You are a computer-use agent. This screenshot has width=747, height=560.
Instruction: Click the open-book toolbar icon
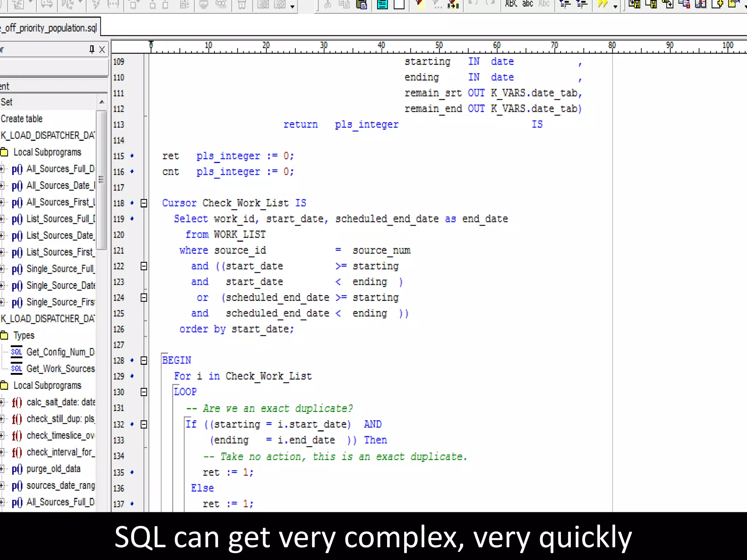click(x=701, y=4)
